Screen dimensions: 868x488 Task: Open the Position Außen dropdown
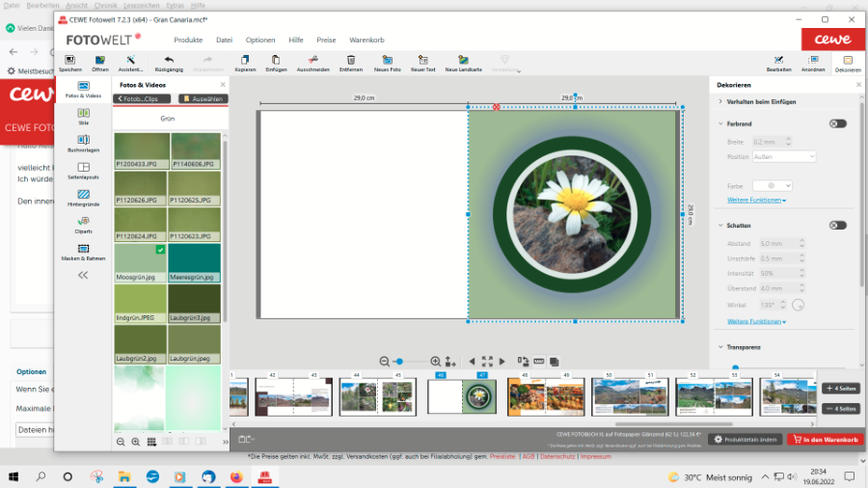click(784, 156)
